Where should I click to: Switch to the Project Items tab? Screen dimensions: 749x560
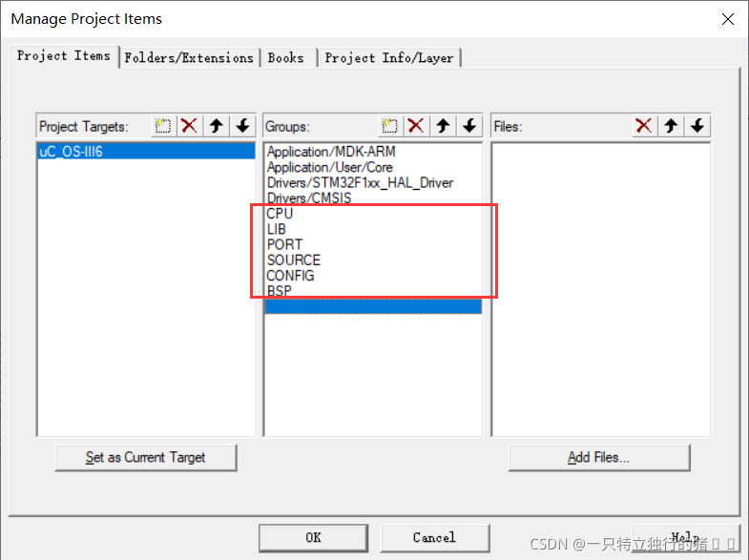click(x=64, y=56)
